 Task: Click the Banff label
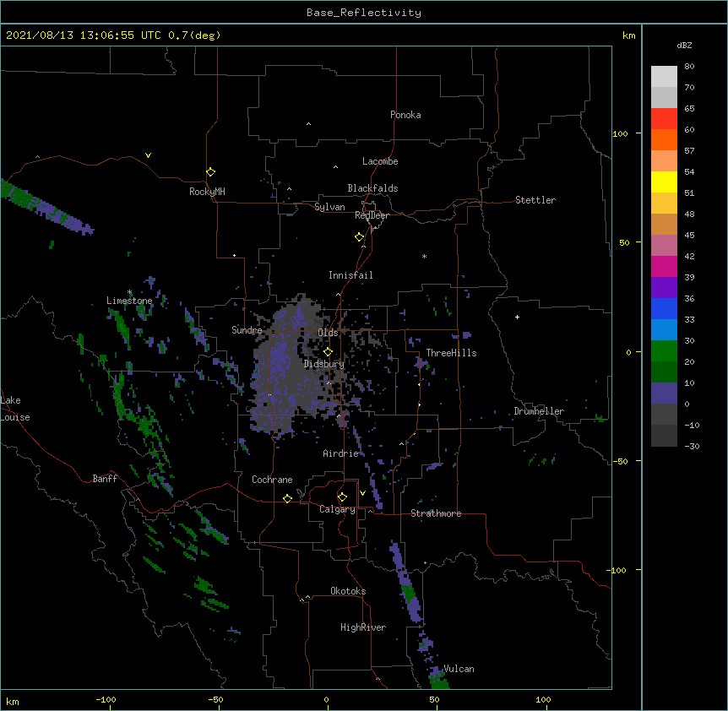pyautogui.click(x=105, y=479)
